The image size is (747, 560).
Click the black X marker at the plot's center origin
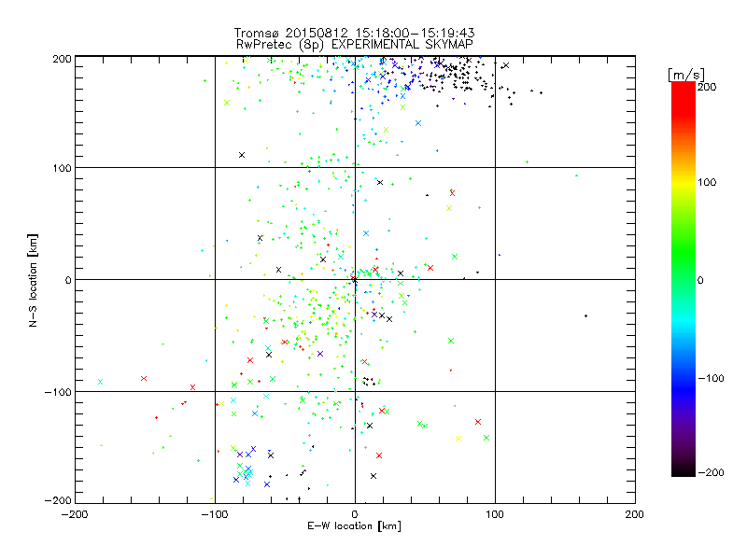[x=355, y=280]
